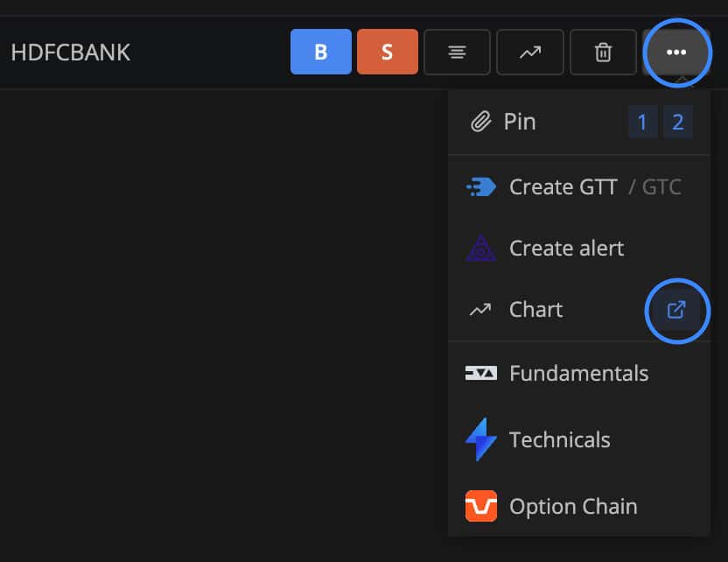Toggle the three-dots more options menu
Viewport: 728px width, 562px height.
(676, 52)
